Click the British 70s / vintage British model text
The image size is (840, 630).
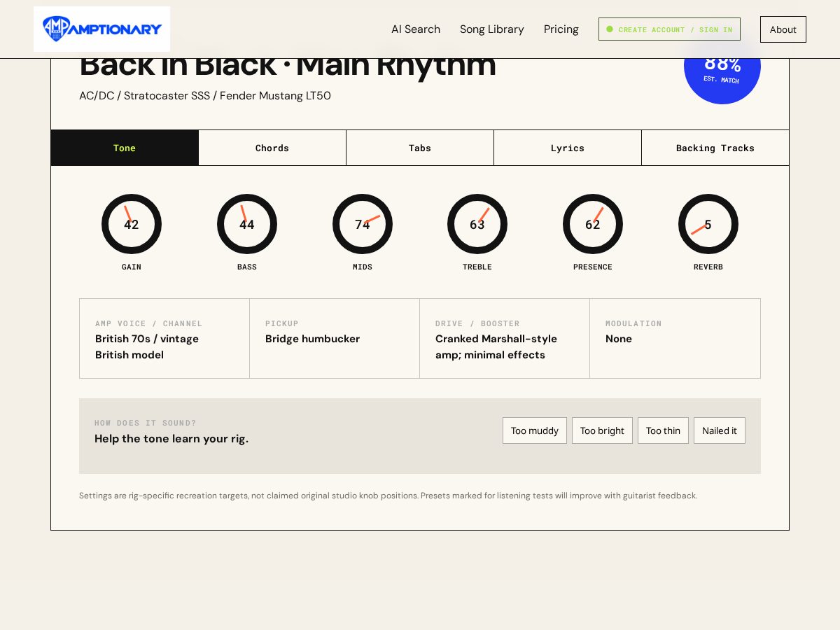pyautogui.click(x=147, y=346)
